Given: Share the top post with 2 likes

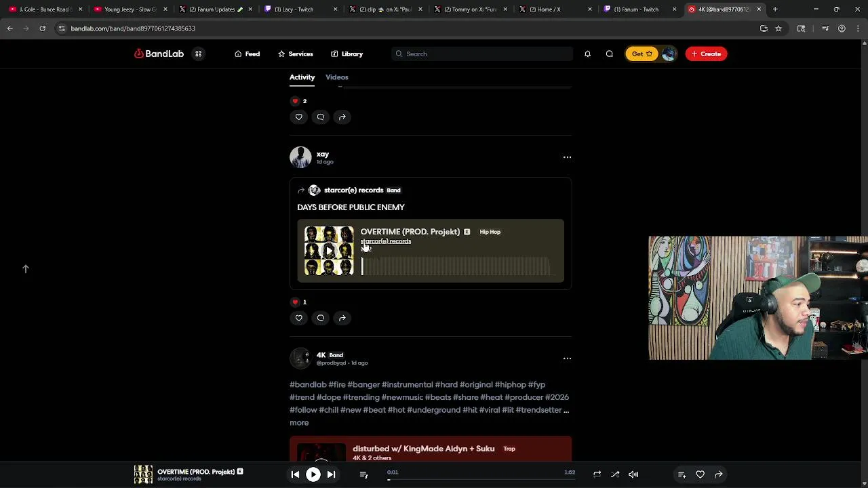Looking at the screenshot, I should pos(342,117).
